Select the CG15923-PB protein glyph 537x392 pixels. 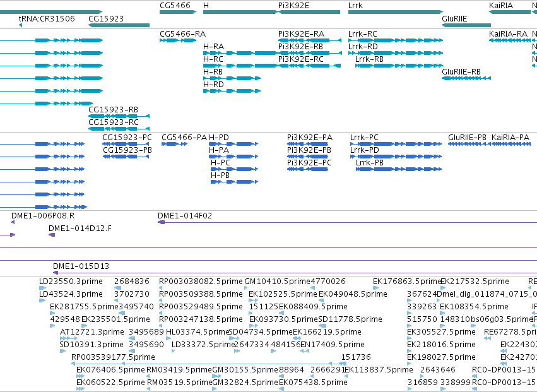coord(126,157)
